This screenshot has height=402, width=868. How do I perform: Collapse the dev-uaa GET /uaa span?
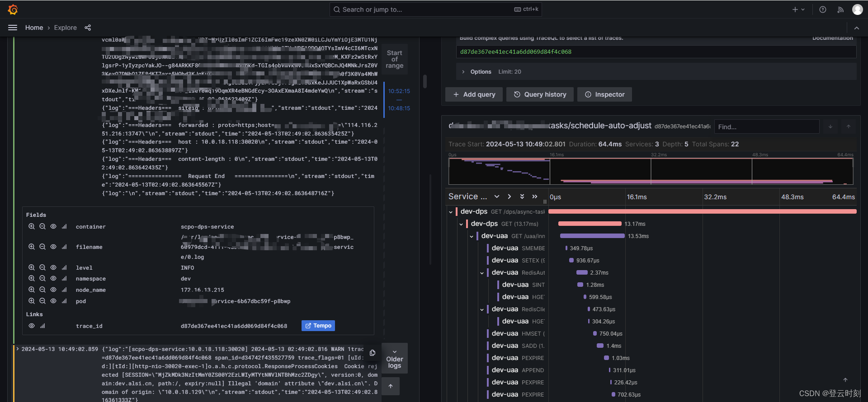472,236
